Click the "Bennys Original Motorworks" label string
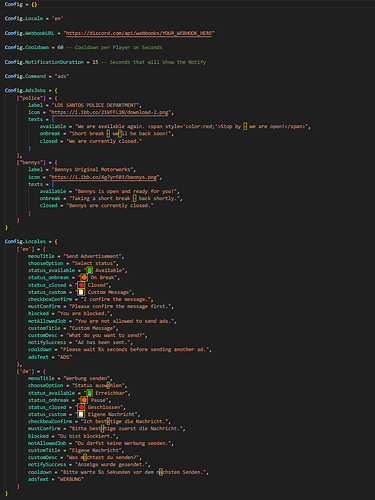Image resolution: width=375 pixels, height=500 pixels. tap(93, 170)
